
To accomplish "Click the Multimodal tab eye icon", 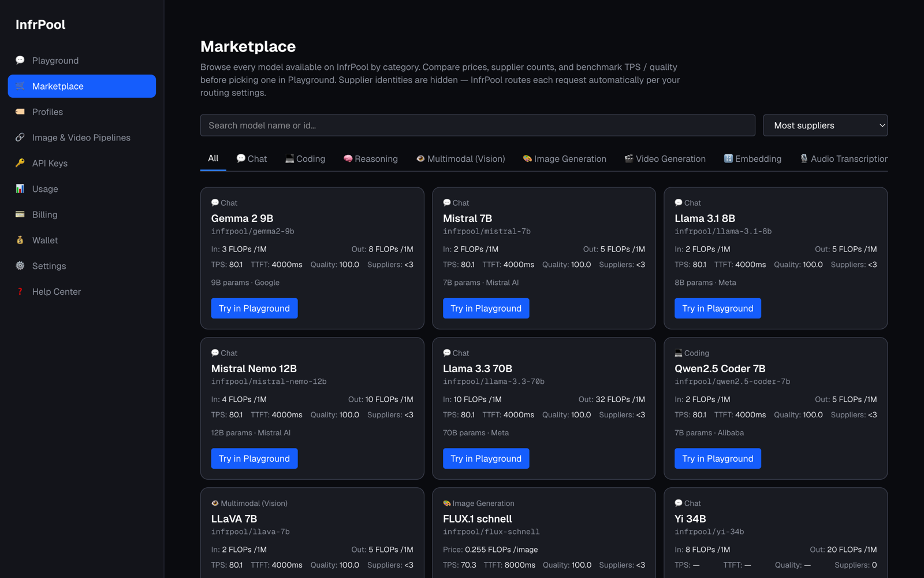I will pos(420,158).
